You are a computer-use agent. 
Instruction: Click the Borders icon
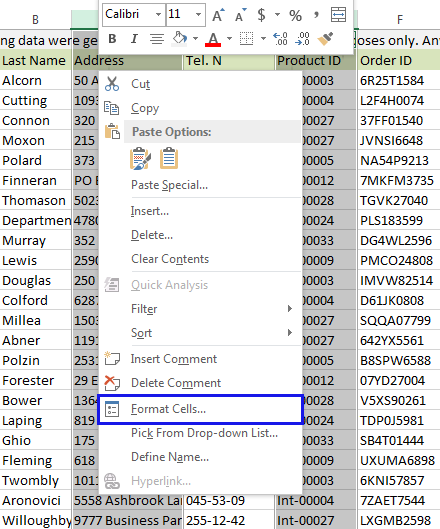[x=246, y=39]
